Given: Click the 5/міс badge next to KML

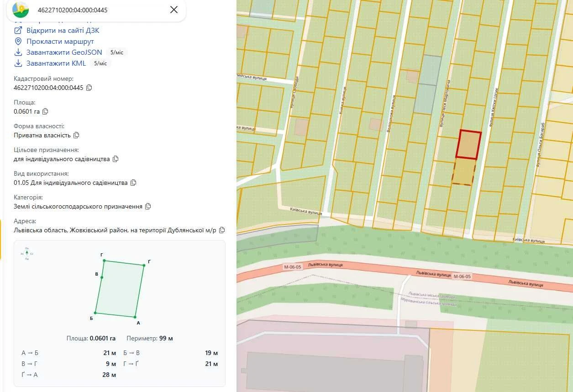Looking at the screenshot, I should [100, 63].
